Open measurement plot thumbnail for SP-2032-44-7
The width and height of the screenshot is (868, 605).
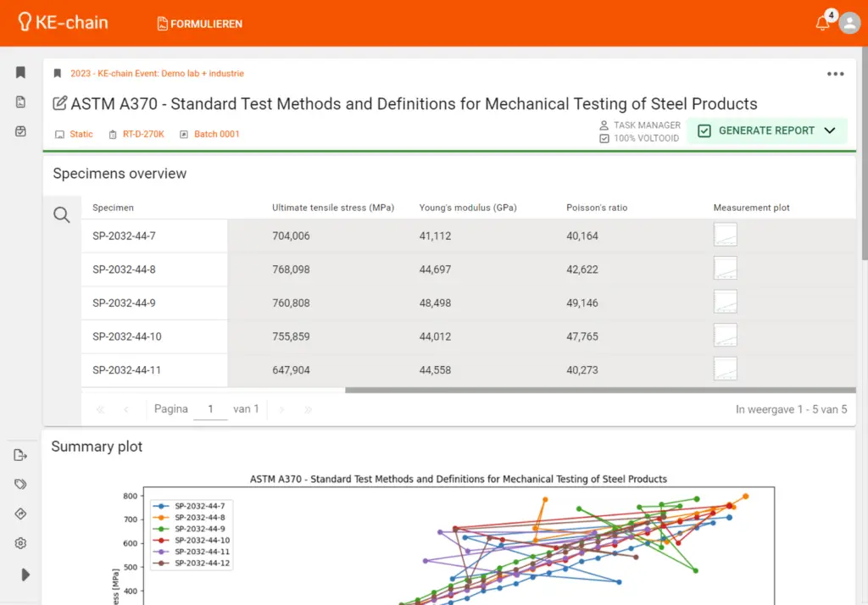pyautogui.click(x=725, y=235)
